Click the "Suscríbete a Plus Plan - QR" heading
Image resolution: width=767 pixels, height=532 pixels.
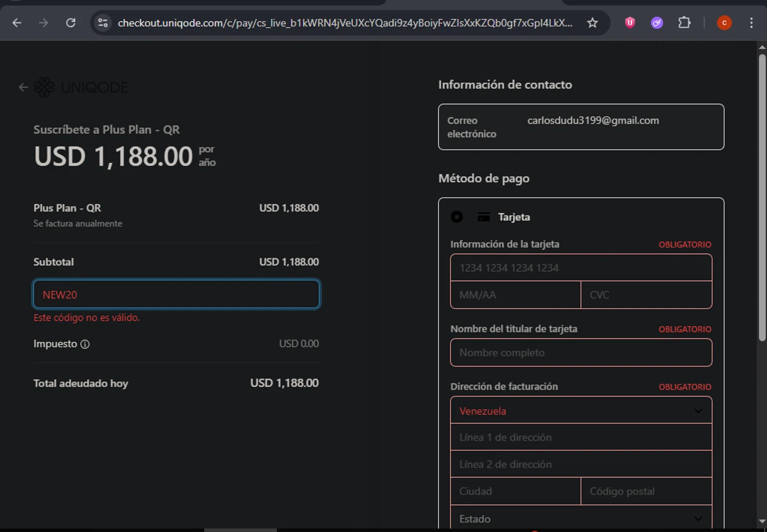click(106, 130)
